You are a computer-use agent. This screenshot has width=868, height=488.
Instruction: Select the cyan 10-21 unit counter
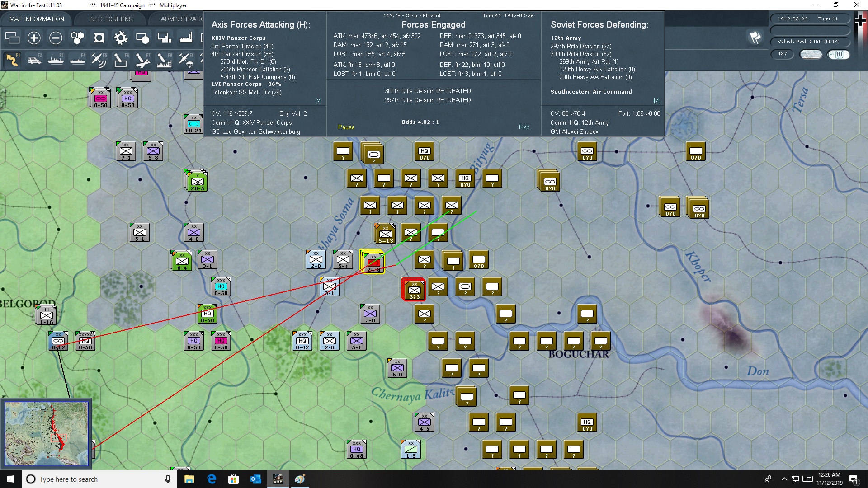tap(193, 124)
